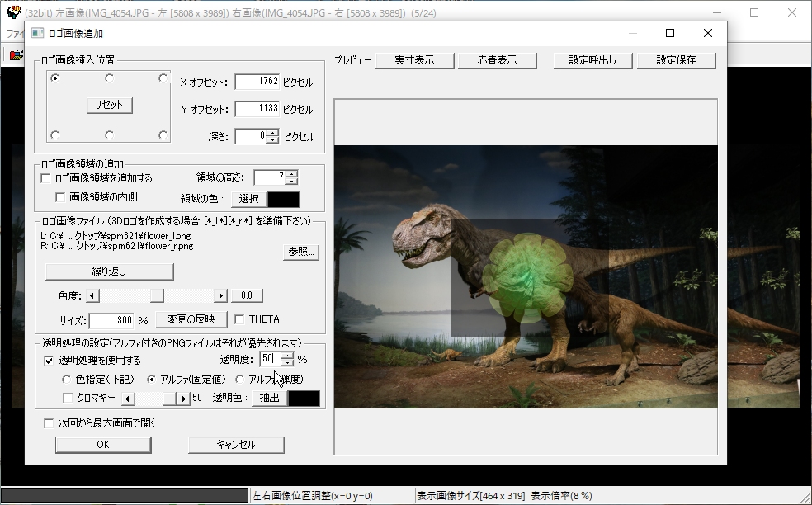The image size is (812, 505).
Task: Click the 赤青表示 preview button
Action: click(497, 60)
